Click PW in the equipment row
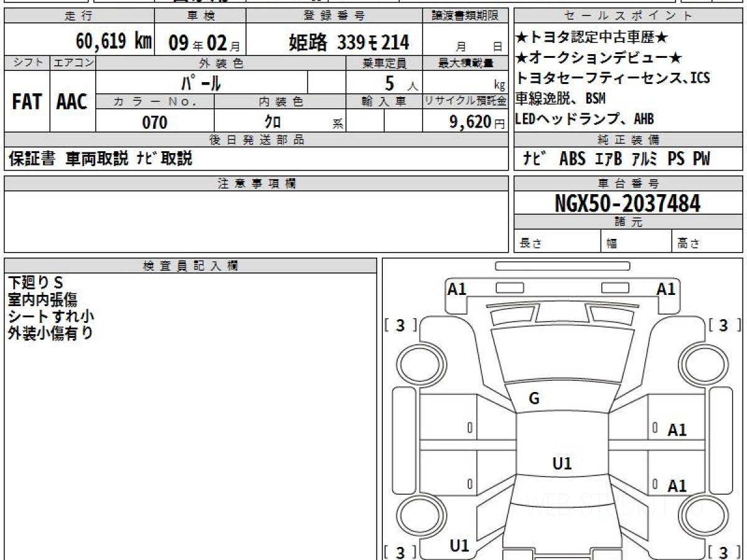Viewport: 747px width, 560px height. [x=701, y=159]
